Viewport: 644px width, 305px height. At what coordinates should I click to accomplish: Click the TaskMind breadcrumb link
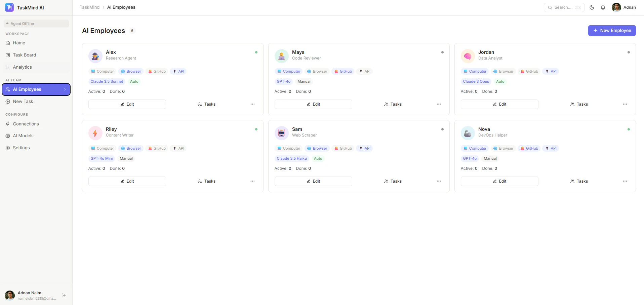click(x=90, y=7)
